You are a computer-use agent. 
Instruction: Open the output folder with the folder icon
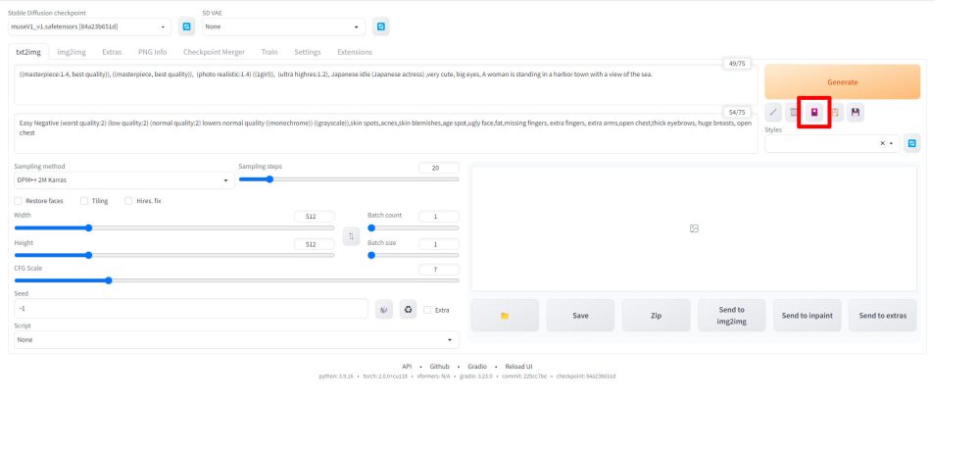505,316
